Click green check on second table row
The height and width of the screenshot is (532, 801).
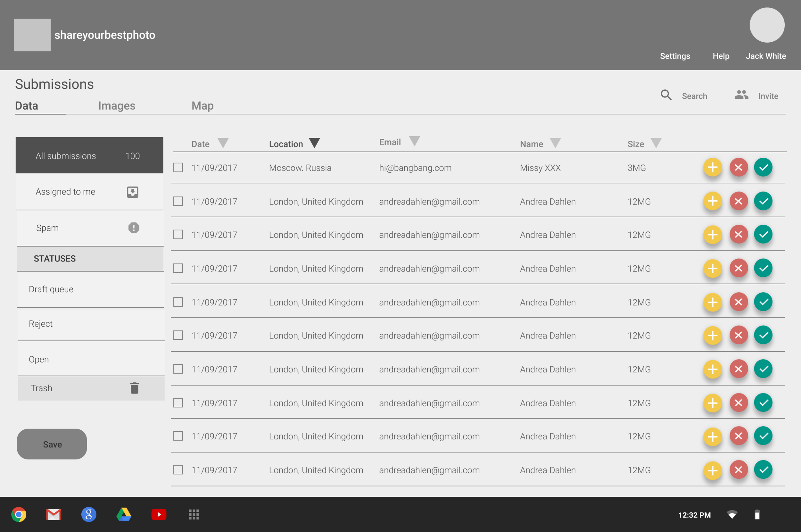[764, 201]
